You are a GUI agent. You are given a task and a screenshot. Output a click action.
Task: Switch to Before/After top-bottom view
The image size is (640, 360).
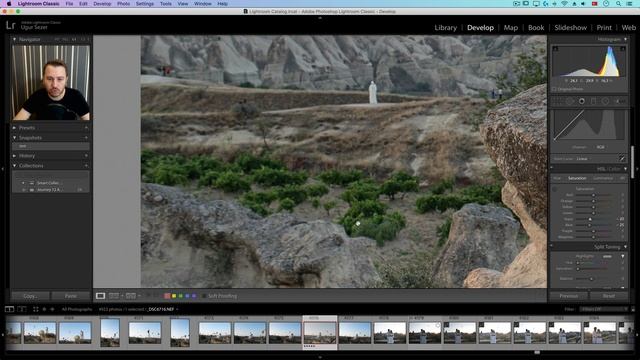131,296
